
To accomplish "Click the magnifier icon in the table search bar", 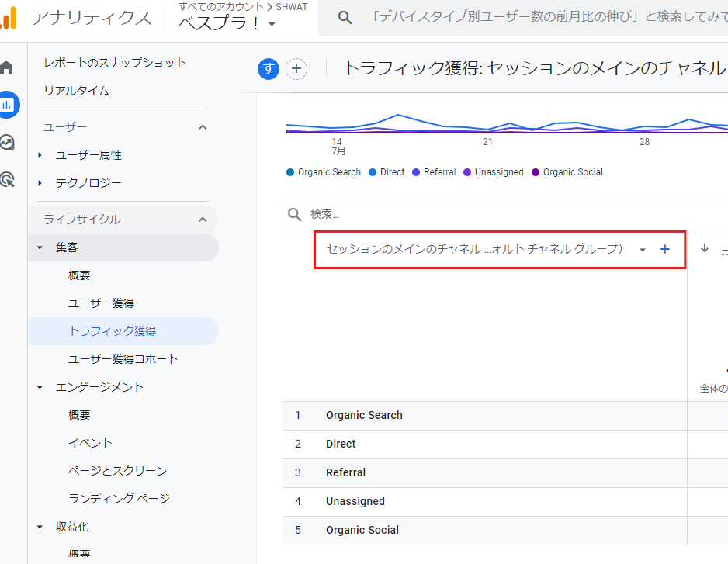I will 293,213.
